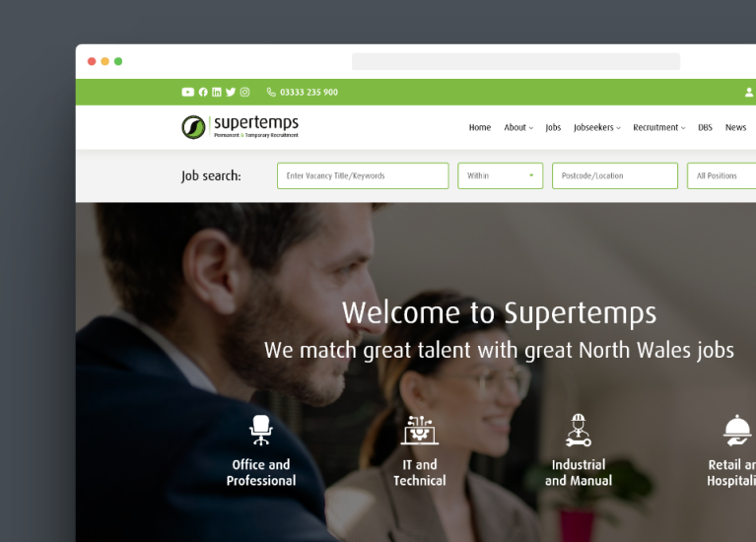Screen dimensions: 756x542
Task: Select the Industrial and Manual worker icon
Action: pos(579,430)
